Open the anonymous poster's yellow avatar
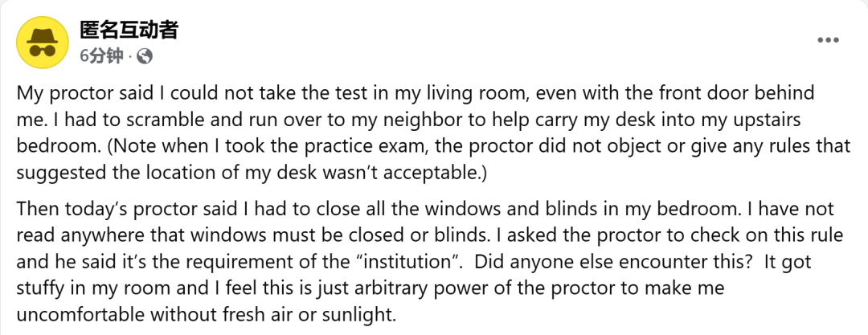This screenshot has height=335, width=868. coord(43,43)
